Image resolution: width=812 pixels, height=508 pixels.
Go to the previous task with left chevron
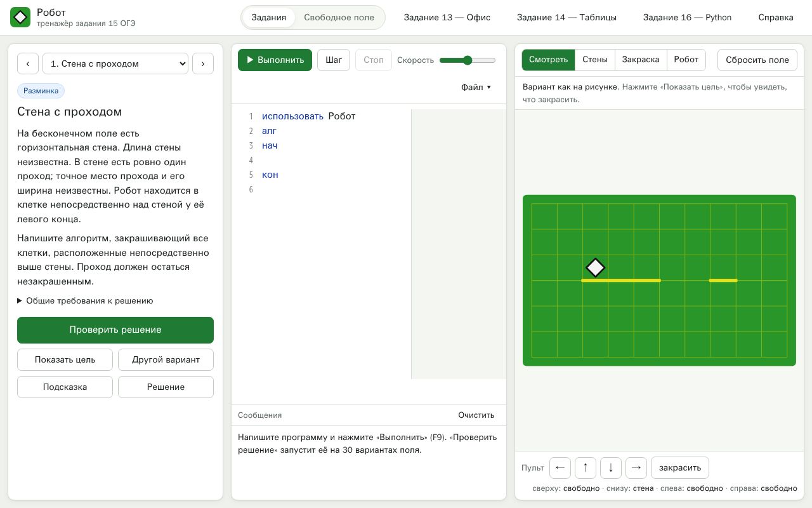click(28, 63)
